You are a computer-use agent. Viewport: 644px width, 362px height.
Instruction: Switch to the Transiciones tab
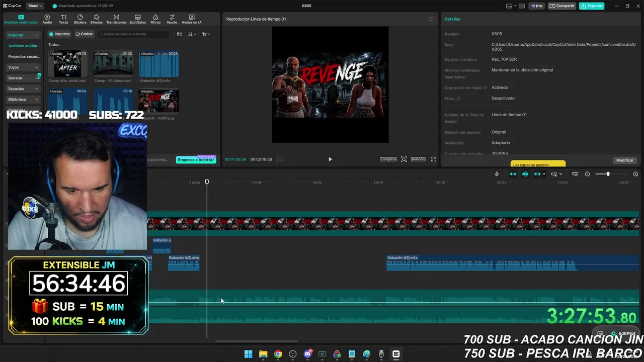tap(116, 19)
